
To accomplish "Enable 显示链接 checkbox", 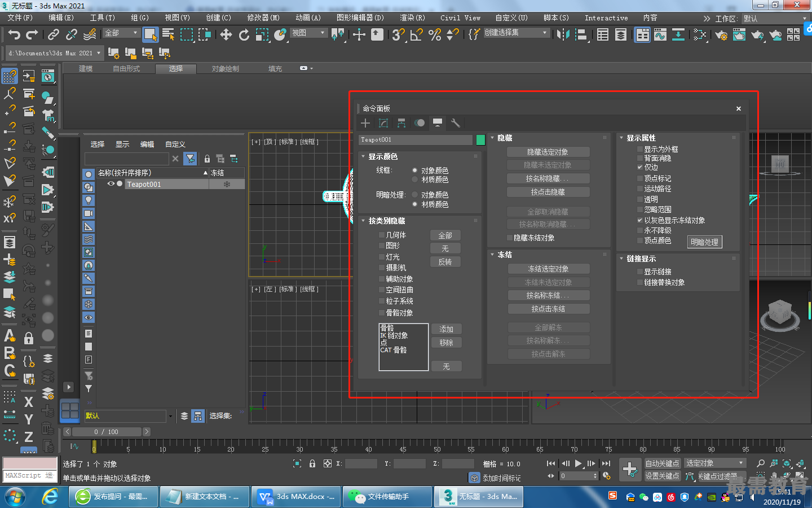I will pyautogui.click(x=640, y=271).
